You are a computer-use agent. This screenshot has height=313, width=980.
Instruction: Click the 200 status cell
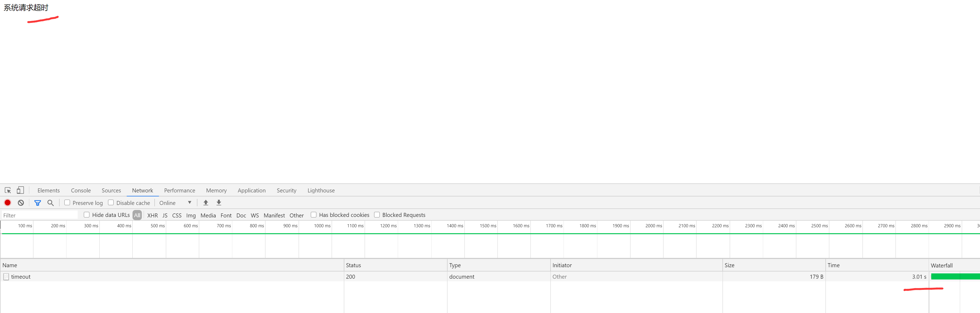click(x=396, y=277)
